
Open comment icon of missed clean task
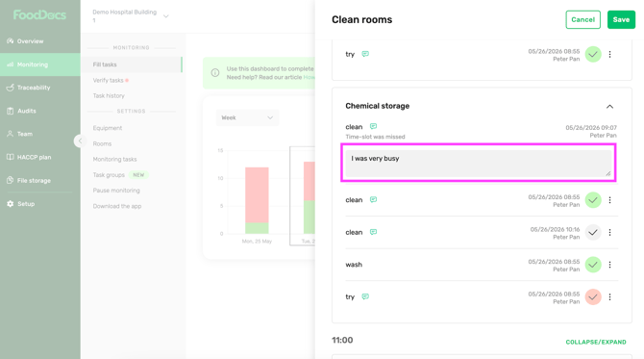(x=373, y=126)
